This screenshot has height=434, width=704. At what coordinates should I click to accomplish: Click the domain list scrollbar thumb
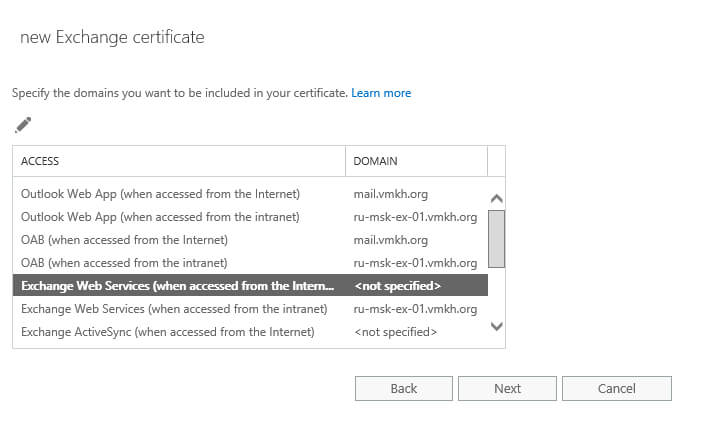(497, 239)
